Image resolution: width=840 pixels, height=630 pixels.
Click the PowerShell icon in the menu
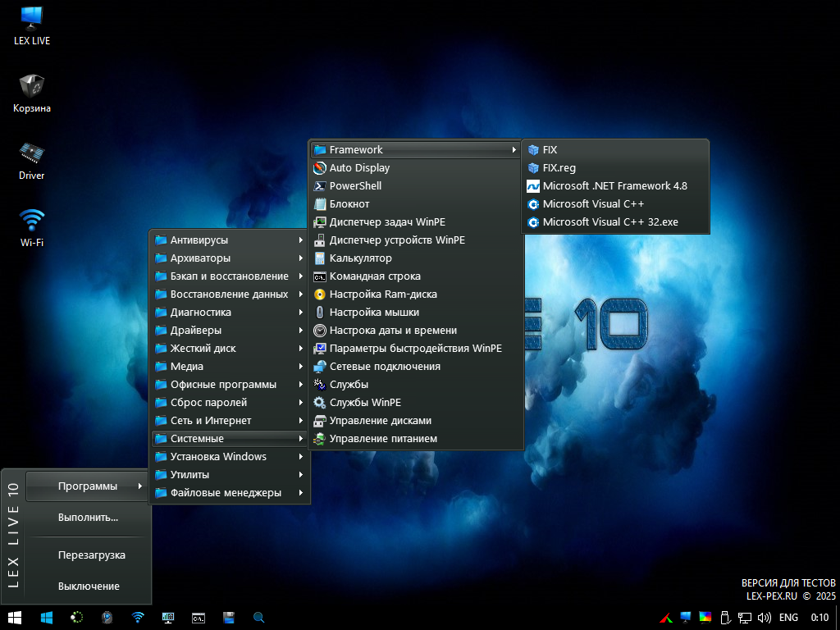[x=320, y=186]
